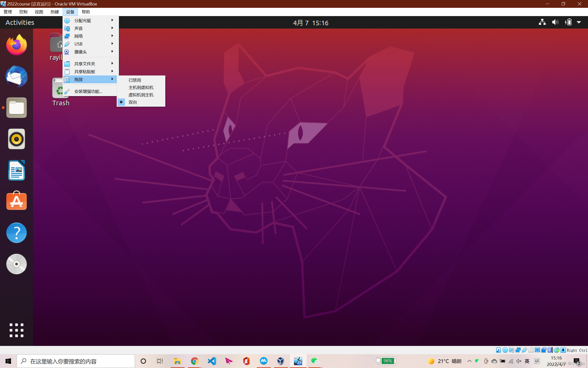Select the 已禁用 disabled option
588x368 pixels.
141,80
